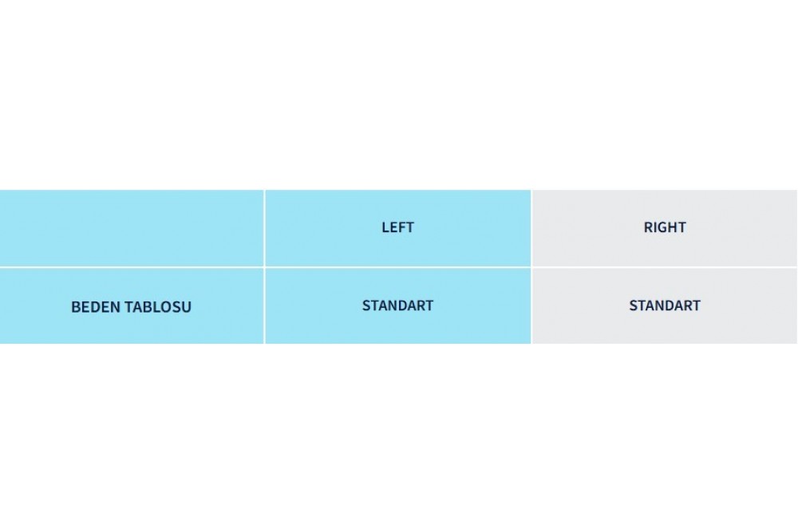Click the gray background beside the RIGHT label
The image size is (798, 532).
tap(742, 227)
